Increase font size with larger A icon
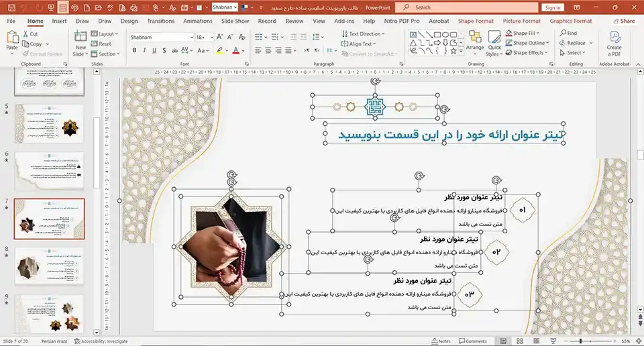 pyautogui.click(x=220, y=37)
